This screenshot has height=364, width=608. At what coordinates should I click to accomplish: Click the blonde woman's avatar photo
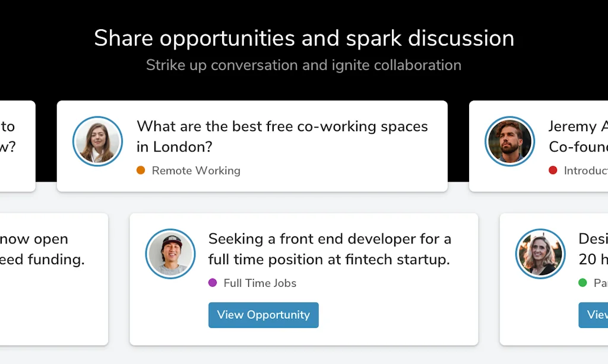(x=540, y=254)
